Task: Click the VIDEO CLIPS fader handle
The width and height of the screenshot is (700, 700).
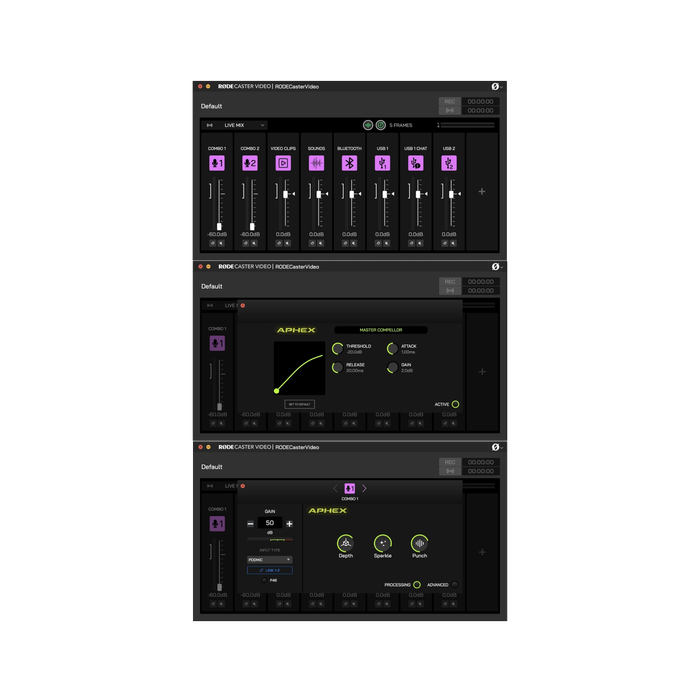Action: pyautogui.click(x=285, y=194)
